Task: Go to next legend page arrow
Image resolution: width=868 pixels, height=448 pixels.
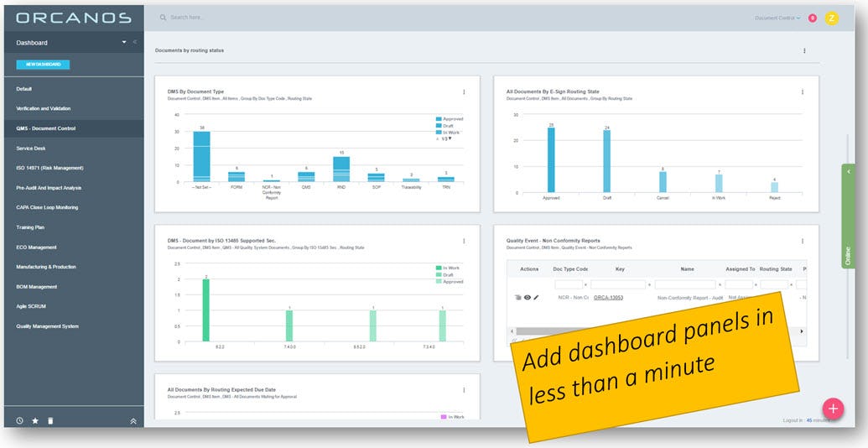Action: coord(450,138)
